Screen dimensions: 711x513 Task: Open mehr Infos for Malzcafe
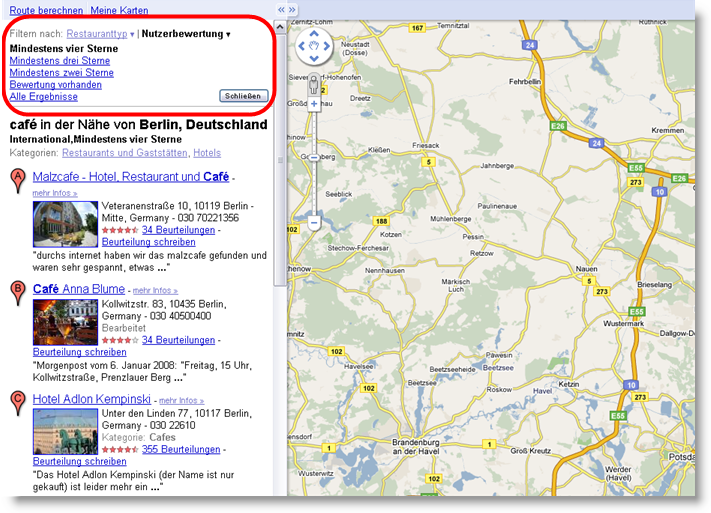click(55, 193)
